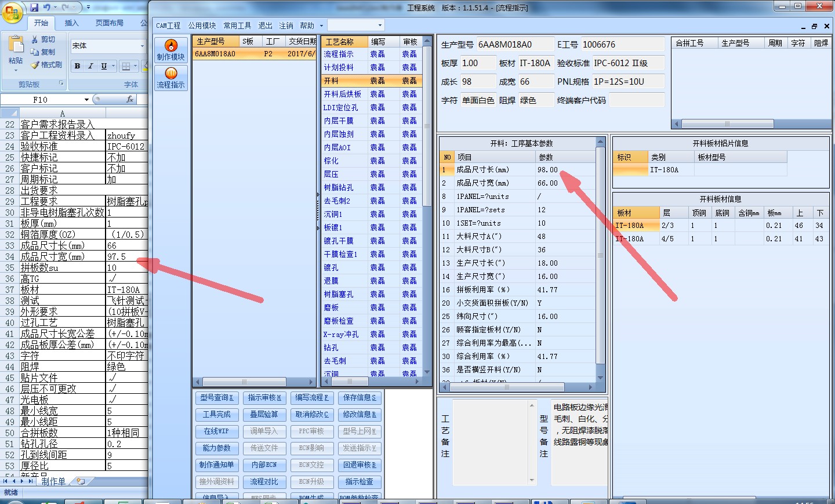Click the 退出 menu item

coord(265,26)
